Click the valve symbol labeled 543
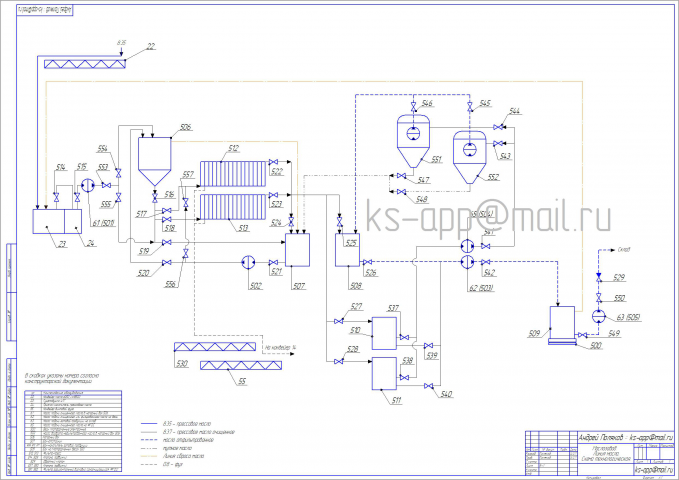This screenshot has width=679, height=480. click(498, 143)
